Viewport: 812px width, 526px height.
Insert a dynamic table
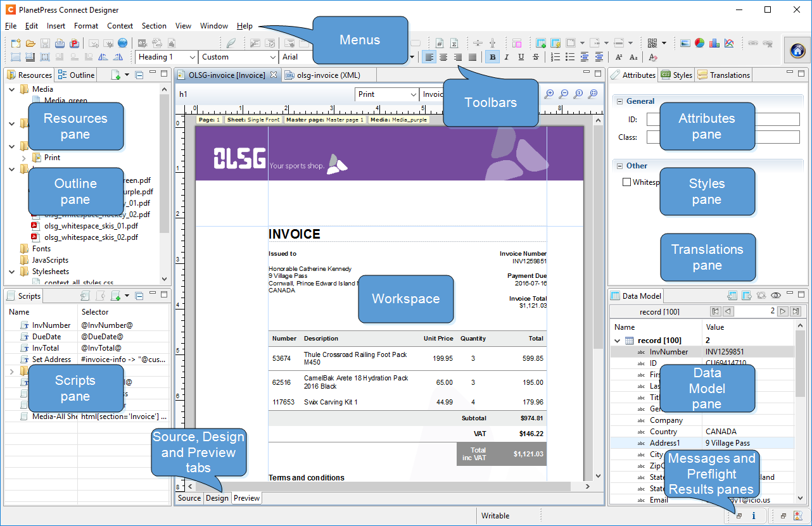click(555, 43)
